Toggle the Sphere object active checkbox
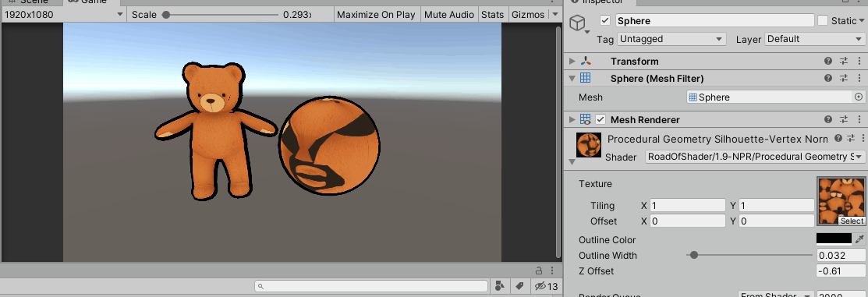868x297 pixels. [605, 20]
